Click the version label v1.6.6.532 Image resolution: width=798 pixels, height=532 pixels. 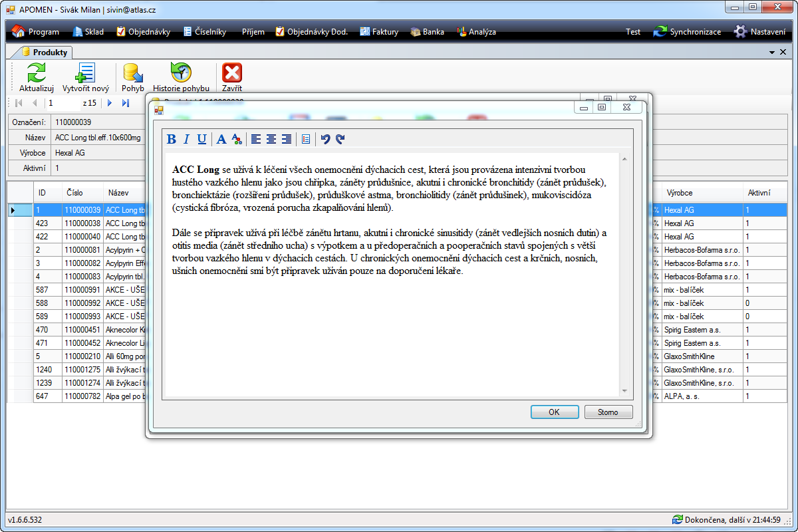[x=25, y=519]
